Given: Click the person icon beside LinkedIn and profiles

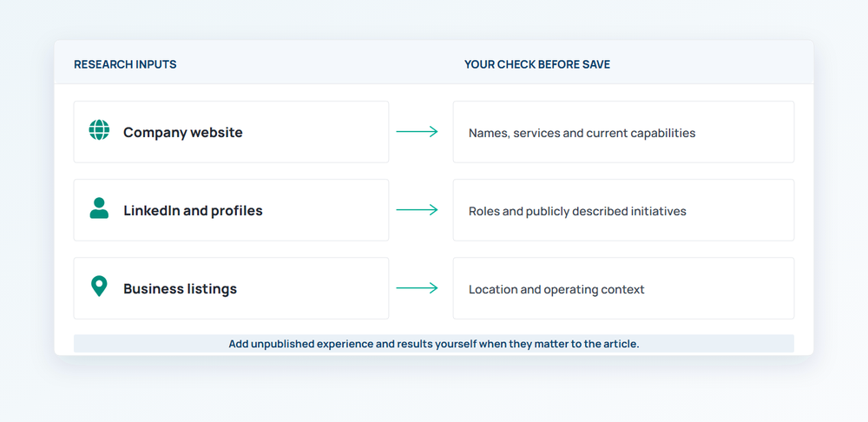Looking at the screenshot, I should pyautogui.click(x=99, y=208).
